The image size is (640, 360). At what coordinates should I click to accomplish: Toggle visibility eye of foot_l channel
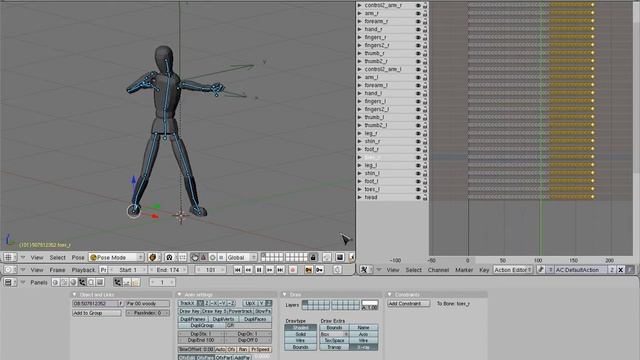pos(418,181)
